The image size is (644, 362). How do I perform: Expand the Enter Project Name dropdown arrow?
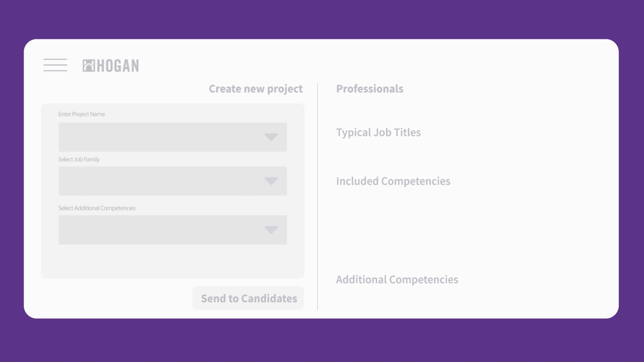pyautogui.click(x=271, y=137)
